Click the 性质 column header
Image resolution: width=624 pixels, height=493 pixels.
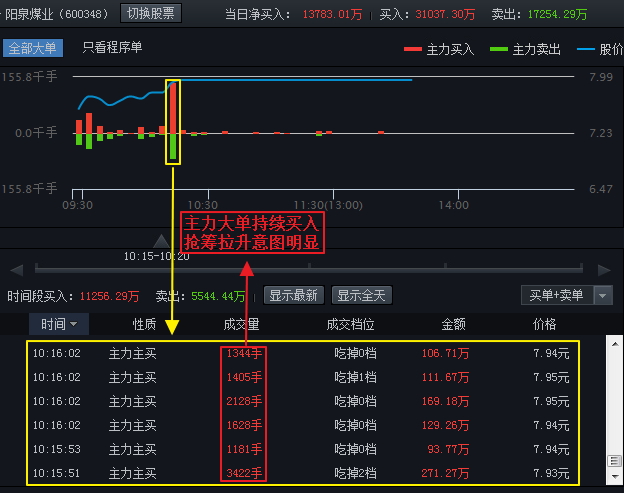144,324
